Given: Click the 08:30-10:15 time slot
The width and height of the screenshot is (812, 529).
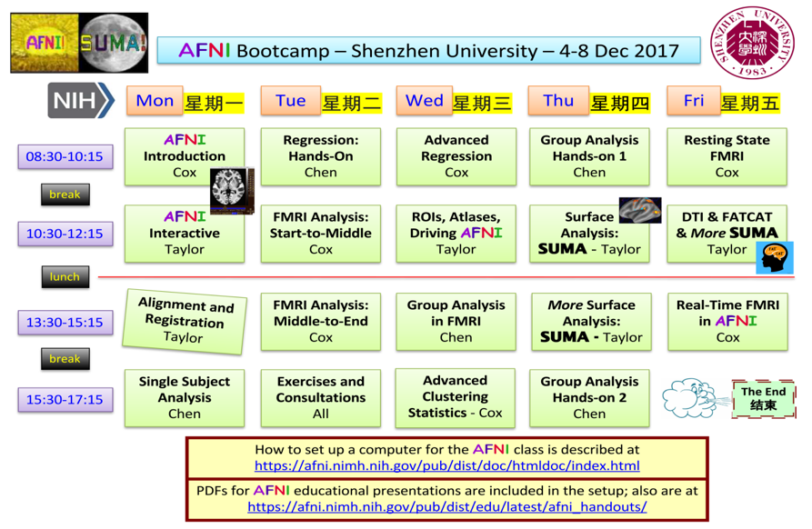Looking at the screenshot, I should pyautogui.click(x=65, y=156).
